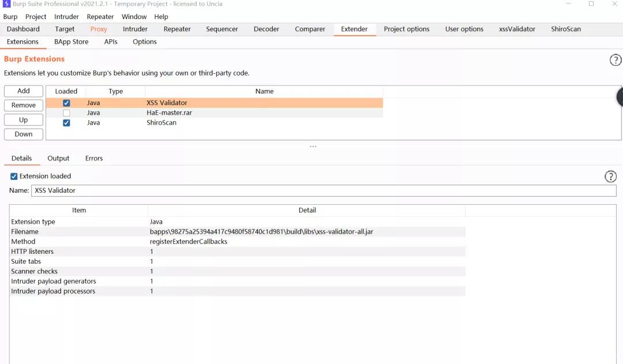Click the Item column header
The width and height of the screenshot is (623, 364).
click(x=78, y=210)
